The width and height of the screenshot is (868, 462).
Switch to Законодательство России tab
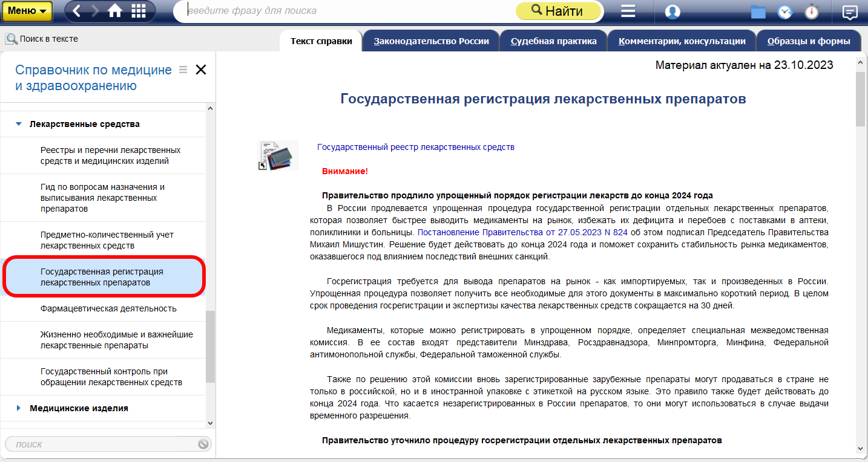tap(431, 41)
